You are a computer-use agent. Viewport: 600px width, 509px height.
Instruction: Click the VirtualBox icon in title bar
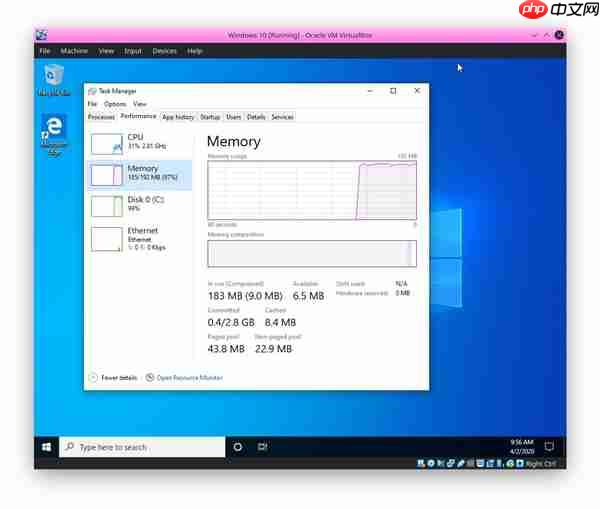tap(41, 35)
